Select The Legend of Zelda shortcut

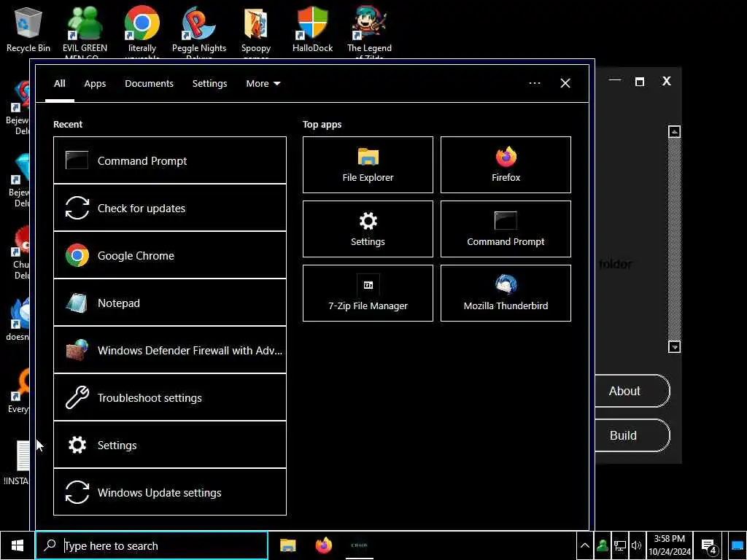click(x=369, y=31)
